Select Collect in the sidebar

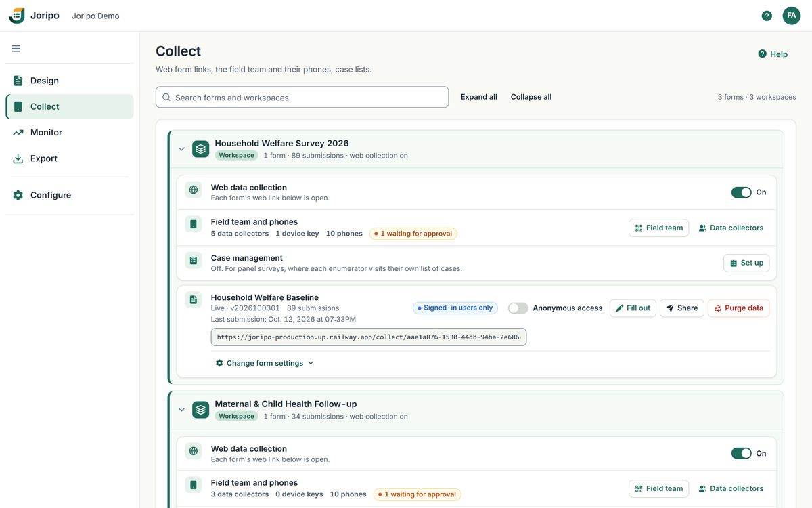click(70, 106)
